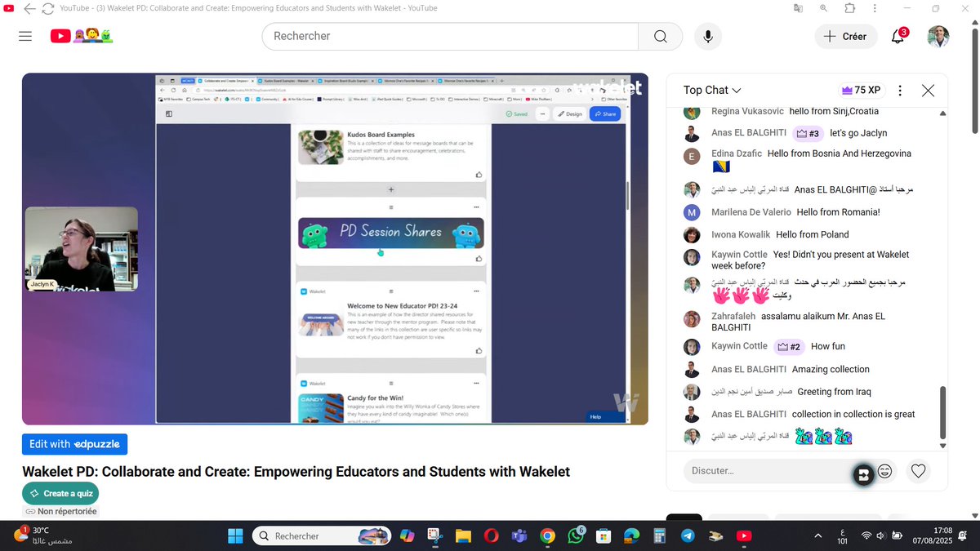Open the 75 XP badge
The height and width of the screenshot is (551, 980).
pos(860,91)
